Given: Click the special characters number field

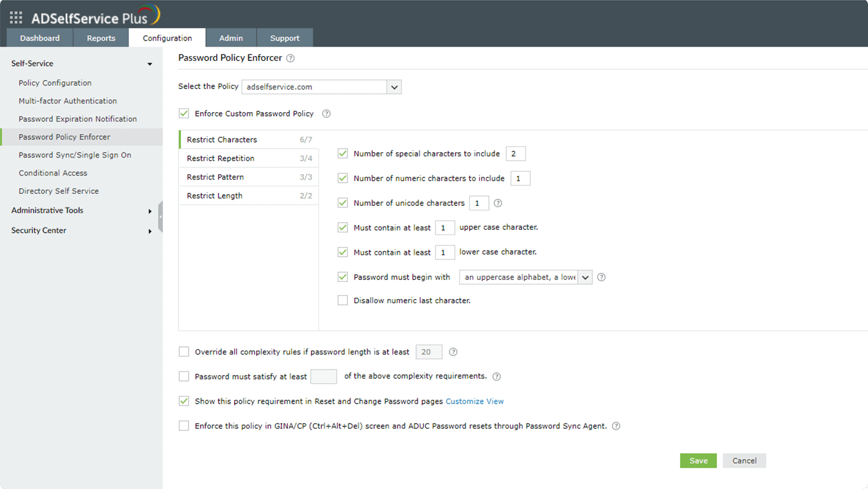Looking at the screenshot, I should coord(515,154).
